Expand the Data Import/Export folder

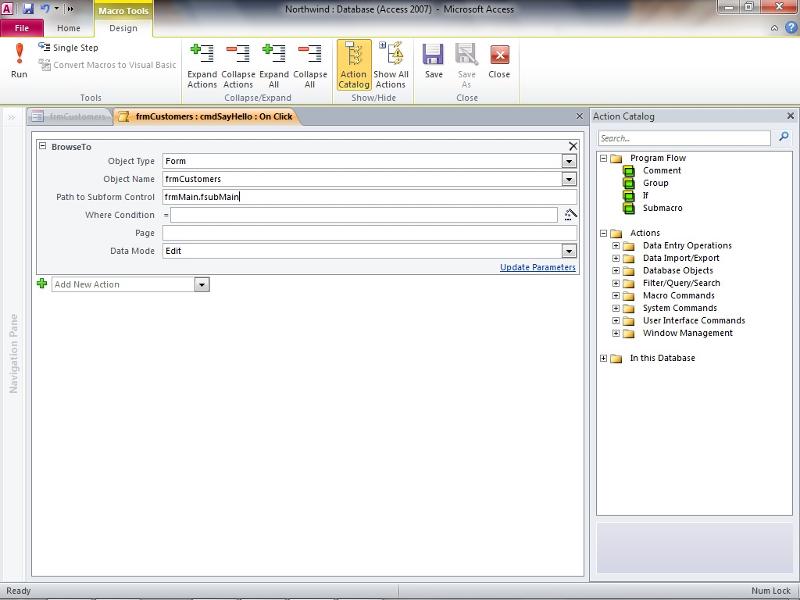click(616, 258)
